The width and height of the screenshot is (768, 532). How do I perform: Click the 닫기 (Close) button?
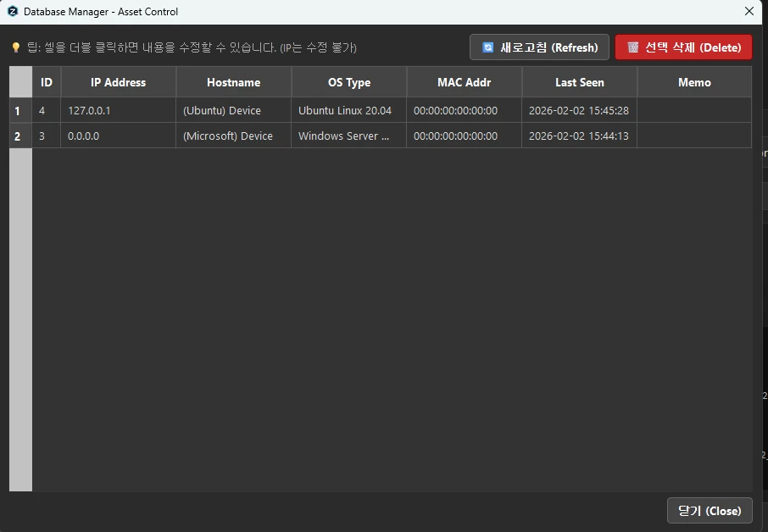[710, 511]
